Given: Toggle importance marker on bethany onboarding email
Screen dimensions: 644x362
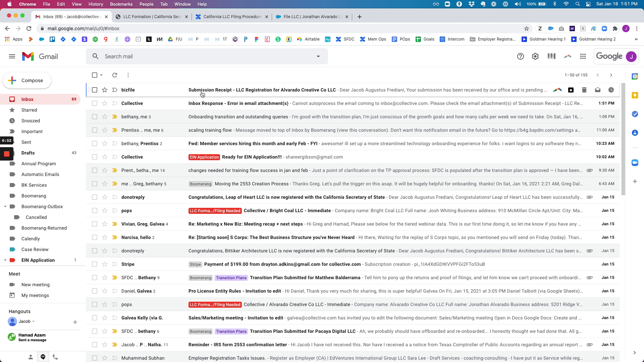Looking at the screenshot, I should pos(115,117).
